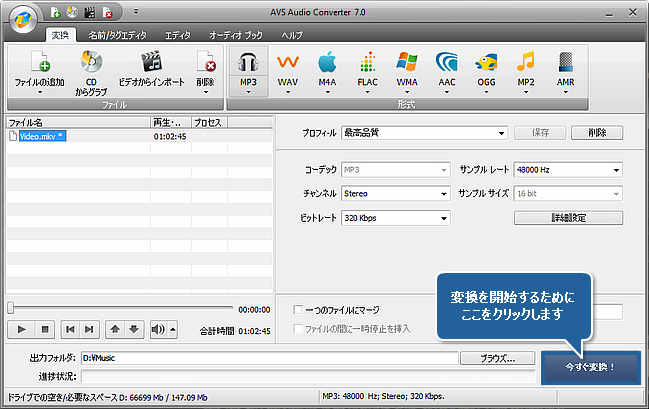Switch to the 名前/タグエディタ tab
Image resolution: width=649 pixels, height=409 pixels.
[117, 36]
